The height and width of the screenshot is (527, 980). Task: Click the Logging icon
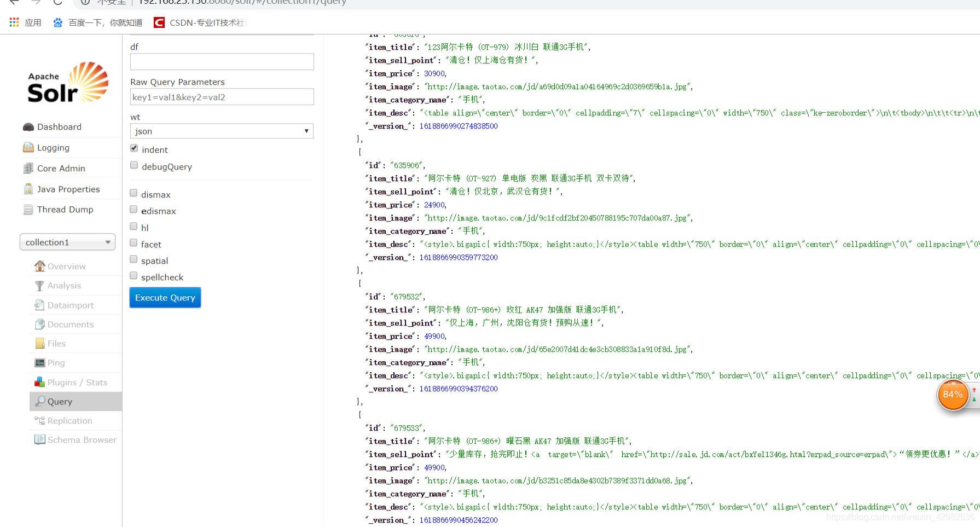pos(28,147)
